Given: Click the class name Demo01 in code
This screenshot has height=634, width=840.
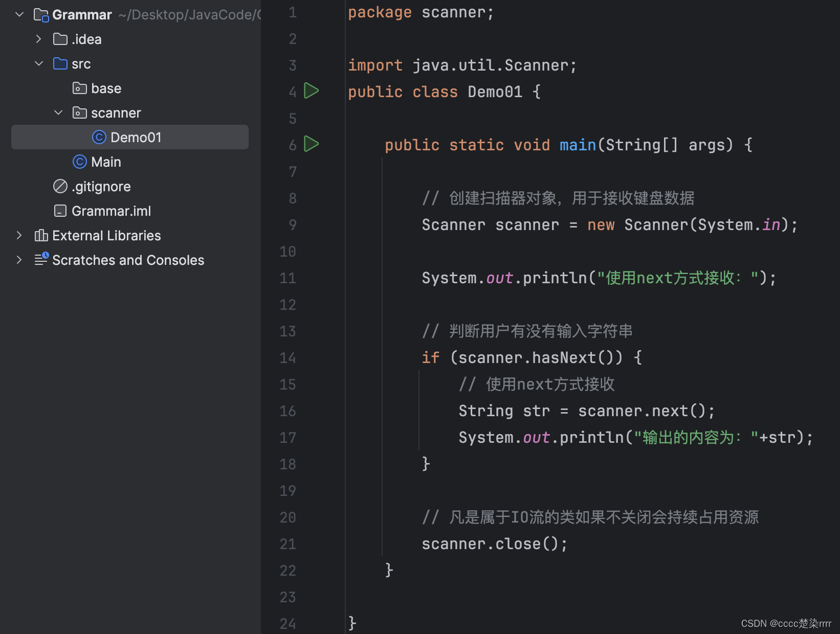Looking at the screenshot, I should pyautogui.click(x=495, y=92).
